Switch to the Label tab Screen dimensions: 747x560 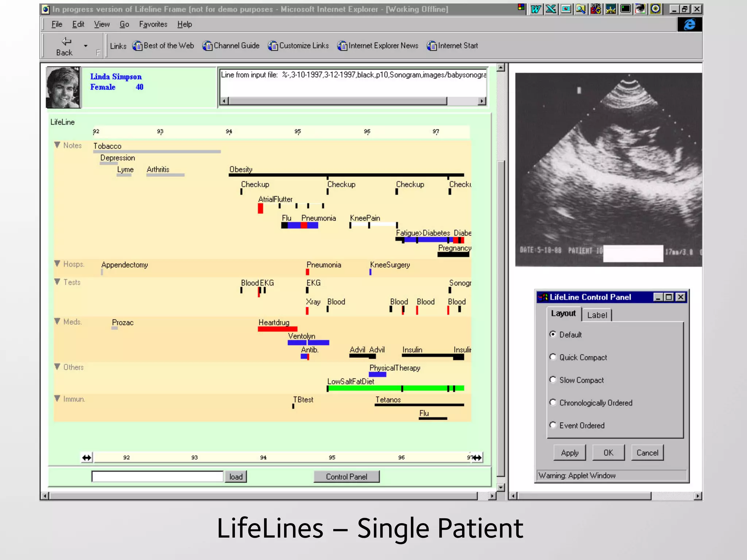(x=597, y=315)
